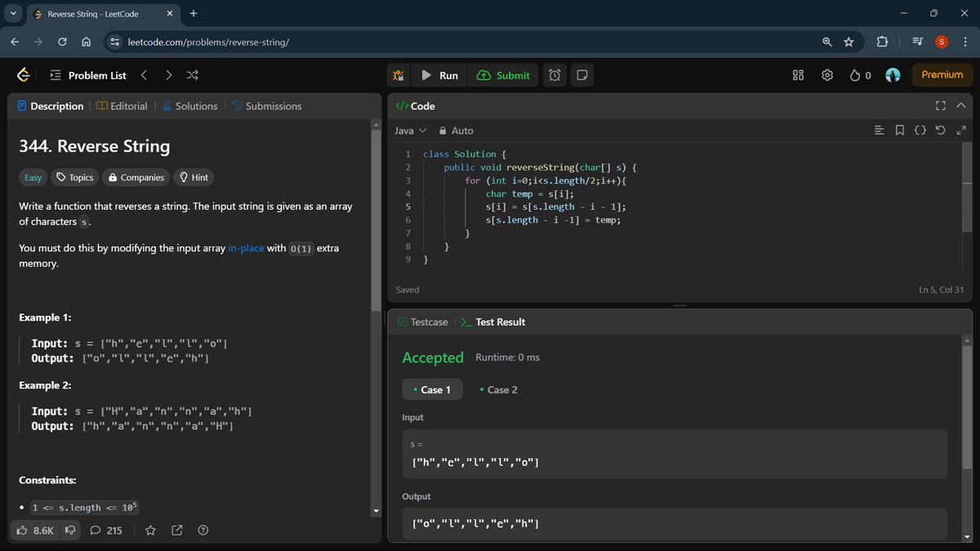Image resolution: width=980 pixels, height=551 pixels.
Task: Go to browser home page
Action: [85, 42]
